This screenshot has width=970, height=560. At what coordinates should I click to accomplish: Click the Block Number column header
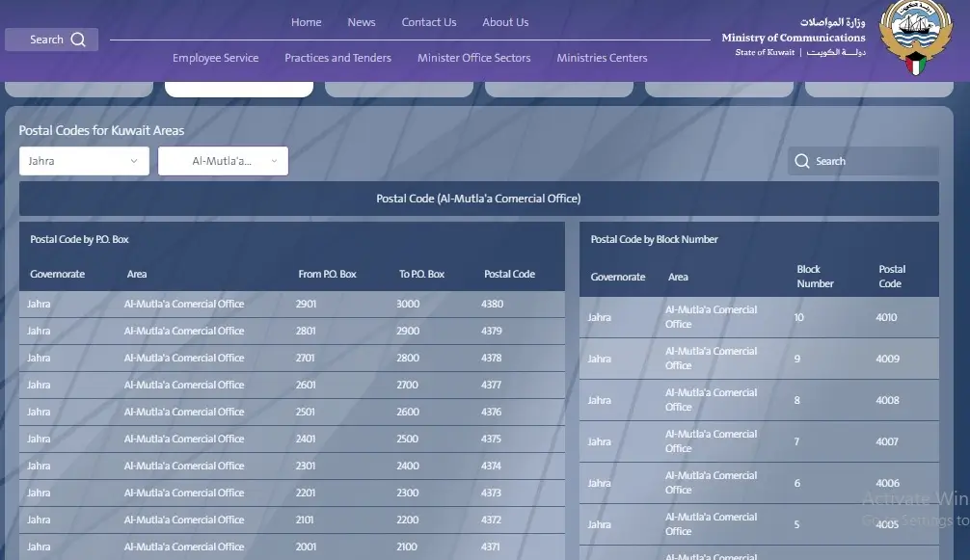[815, 277]
